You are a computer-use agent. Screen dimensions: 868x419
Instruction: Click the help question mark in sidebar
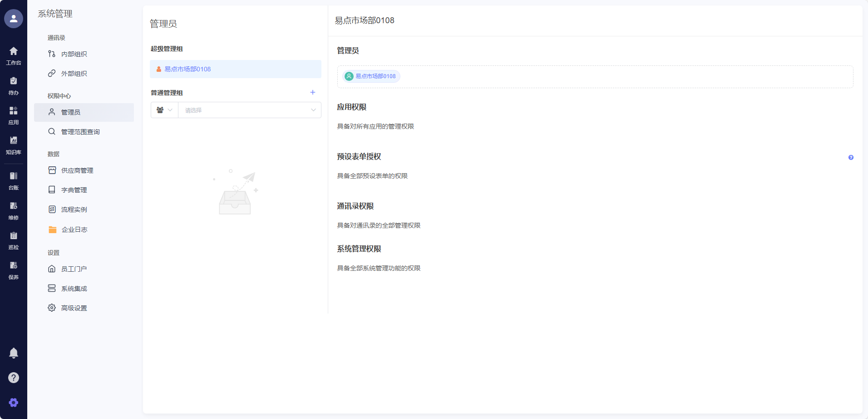pos(14,378)
